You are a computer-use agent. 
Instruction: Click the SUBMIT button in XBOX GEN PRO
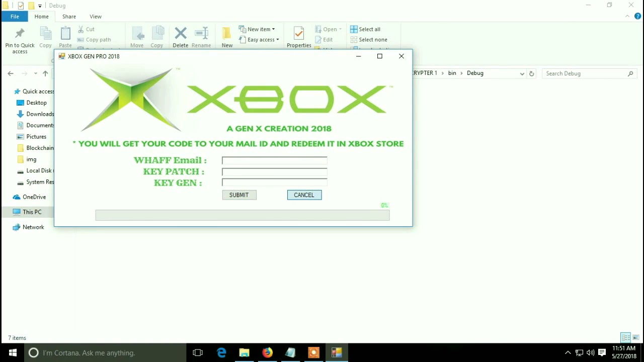(239, 195)
